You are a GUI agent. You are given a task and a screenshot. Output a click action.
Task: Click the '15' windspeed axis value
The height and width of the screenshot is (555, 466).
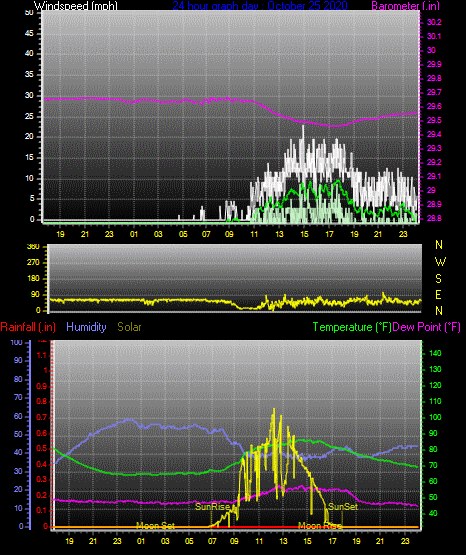[x=29, y=158]
